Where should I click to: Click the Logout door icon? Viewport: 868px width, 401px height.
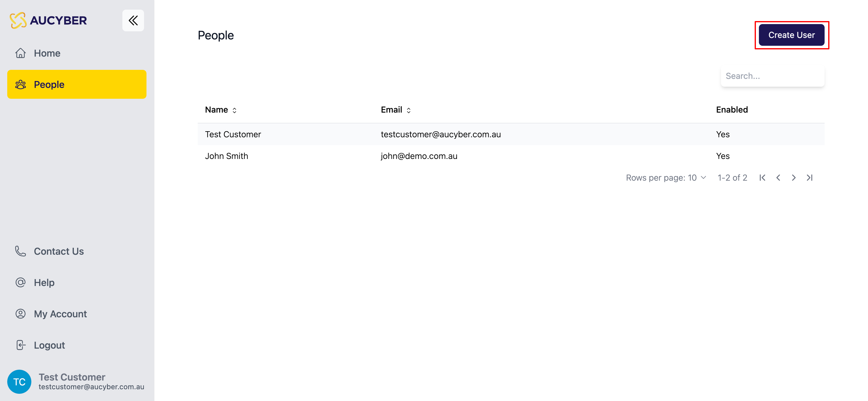(x=20, y=345)
